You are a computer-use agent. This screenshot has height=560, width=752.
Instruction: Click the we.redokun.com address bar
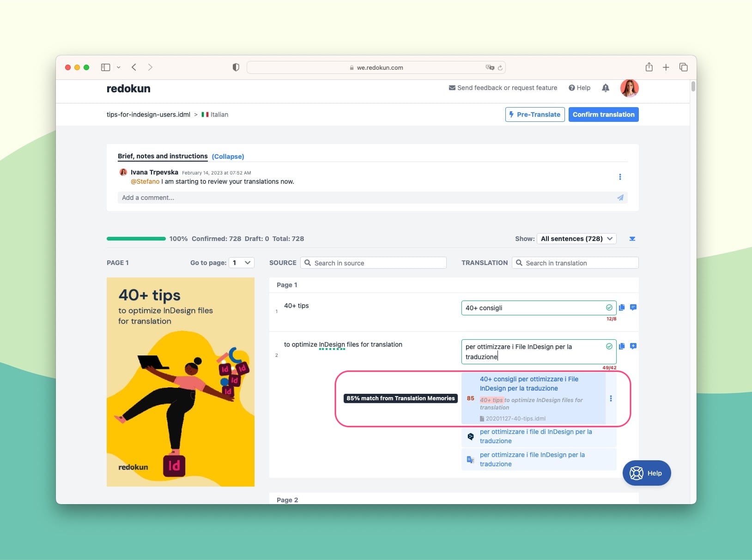[x=376, y=67]
